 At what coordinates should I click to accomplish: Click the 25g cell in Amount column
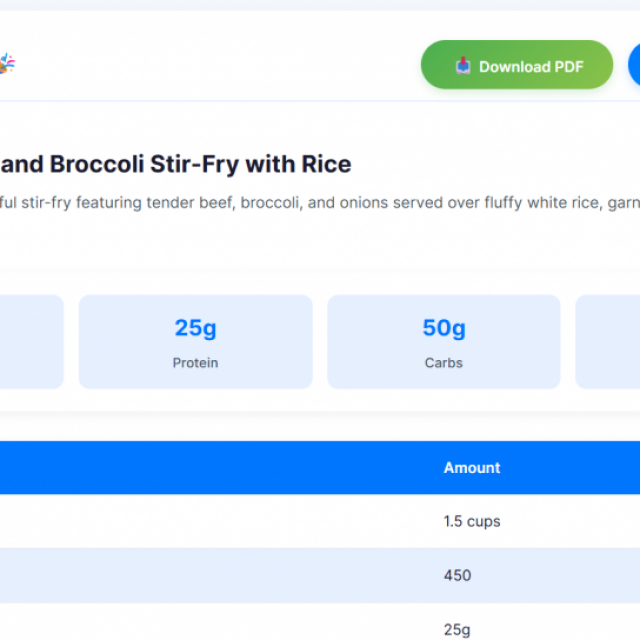pos(457,629)
